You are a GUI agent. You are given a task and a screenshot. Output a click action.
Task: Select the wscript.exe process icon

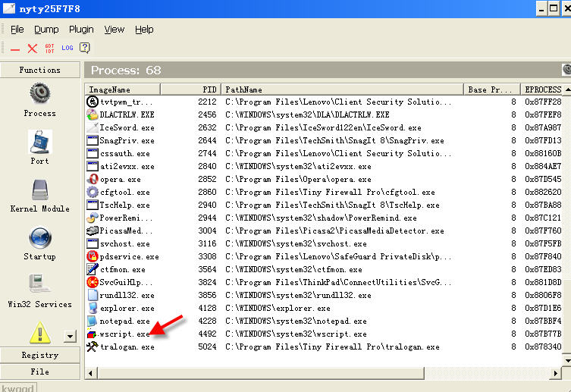click(92, 334)
